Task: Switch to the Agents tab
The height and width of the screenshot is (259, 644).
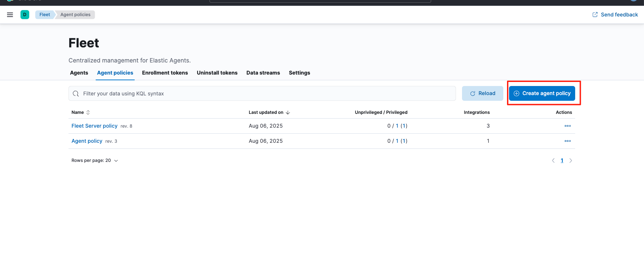Action: click(79, 73)
